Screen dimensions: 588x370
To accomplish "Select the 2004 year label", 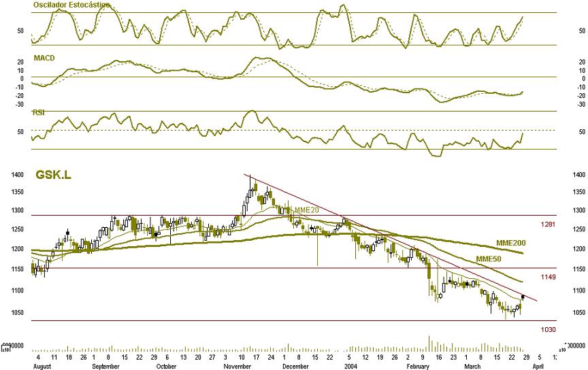I will (350, 366).
